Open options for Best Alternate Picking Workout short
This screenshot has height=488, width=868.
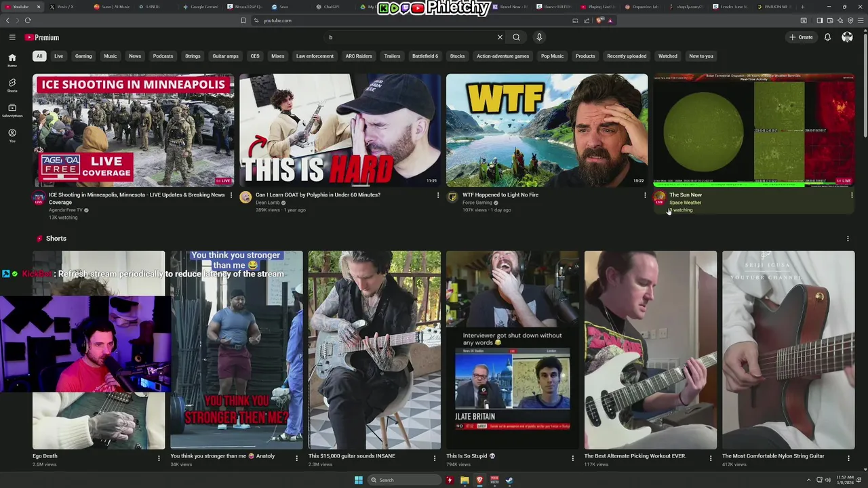click(x=711, y=458)
